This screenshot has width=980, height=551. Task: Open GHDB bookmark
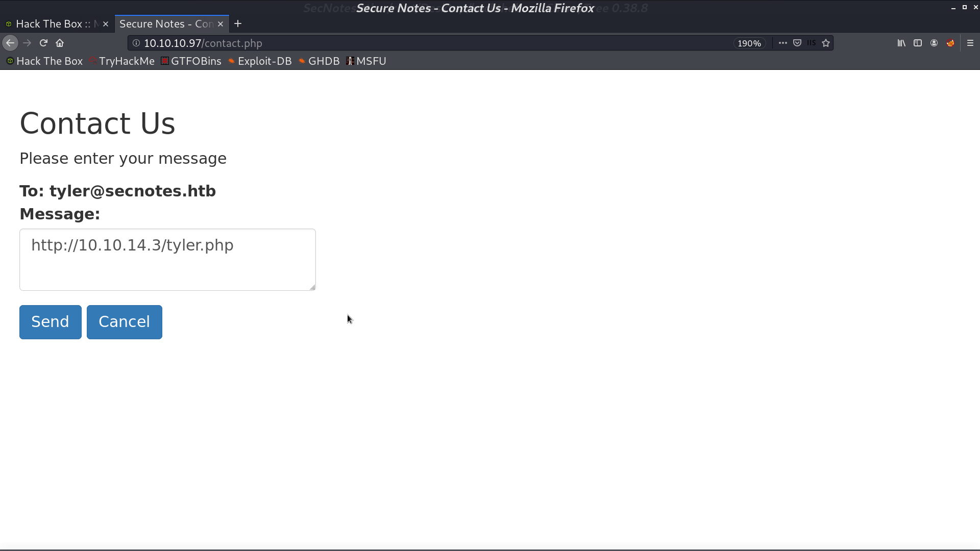pyautogui.click(x=319, y=61)
